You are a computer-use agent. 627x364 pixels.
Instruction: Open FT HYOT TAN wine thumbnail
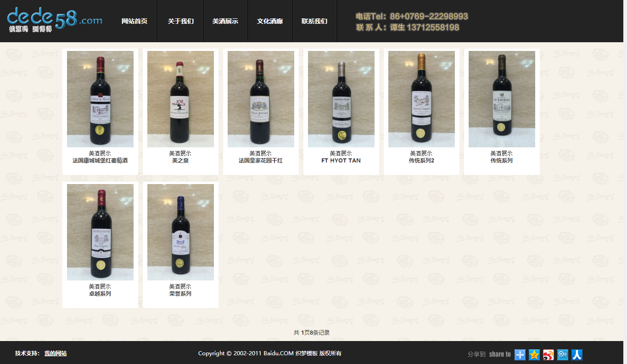(x=341, y=99)
